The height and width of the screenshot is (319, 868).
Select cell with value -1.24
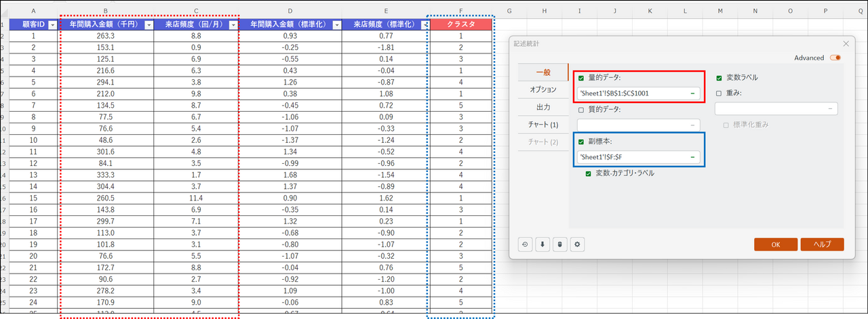point(386,140)
